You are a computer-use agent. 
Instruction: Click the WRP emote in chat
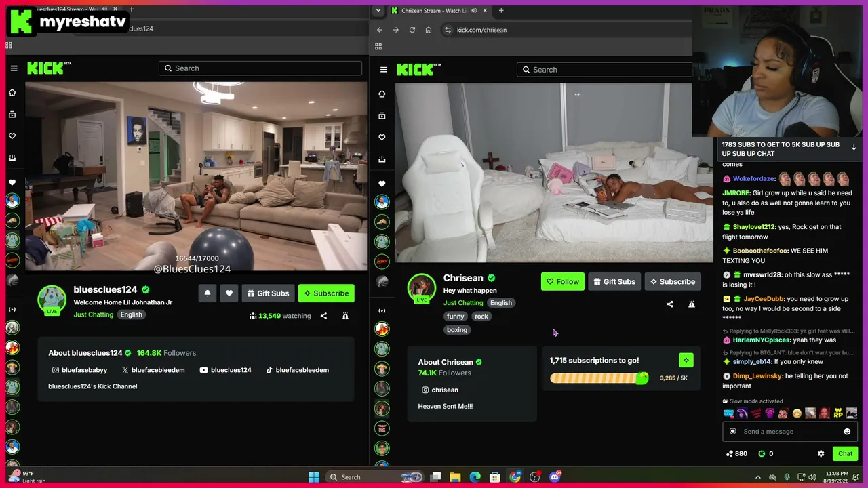coord(839,413)
